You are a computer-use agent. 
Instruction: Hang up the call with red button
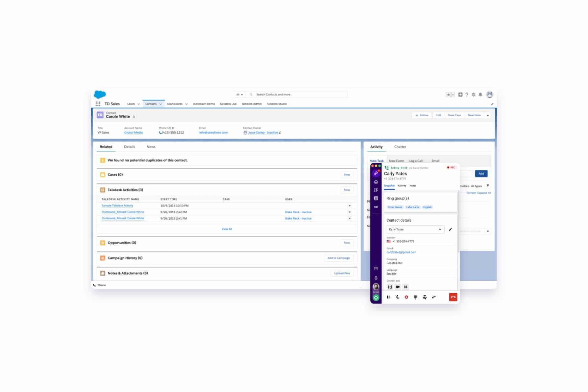click(x=453, y=297)
